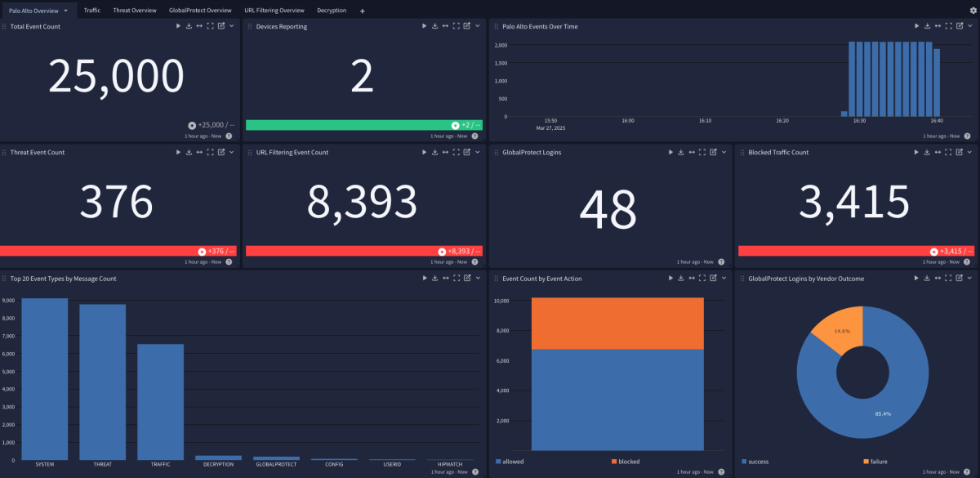Click the 25,000 total event count value
Screen dimensions: 980x478
[116, 76]
